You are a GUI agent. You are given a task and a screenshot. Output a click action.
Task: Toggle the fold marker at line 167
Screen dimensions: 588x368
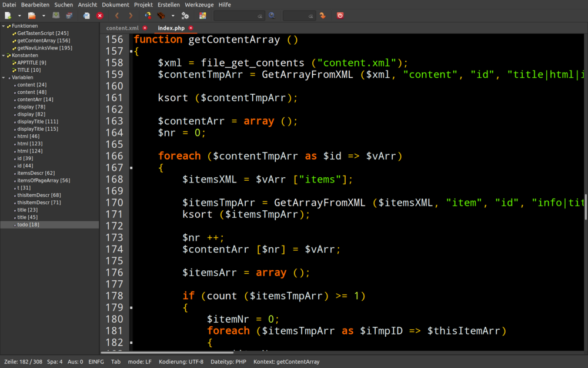pos(131,168)
